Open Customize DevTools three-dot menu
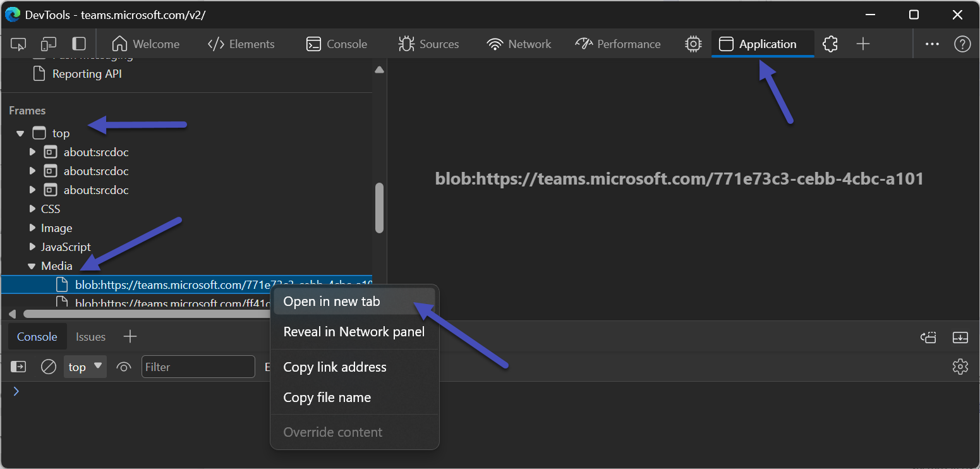The image size is (980, 469). 932,44
